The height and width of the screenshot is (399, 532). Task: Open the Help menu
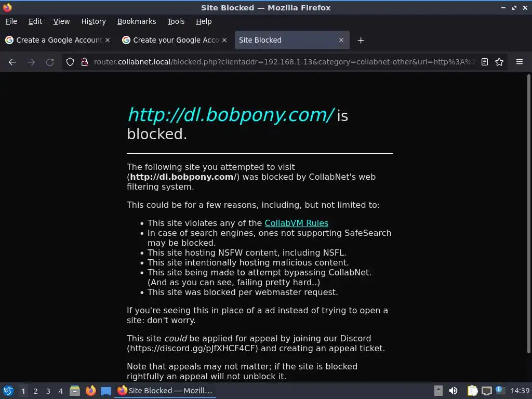tap(204, 21)
